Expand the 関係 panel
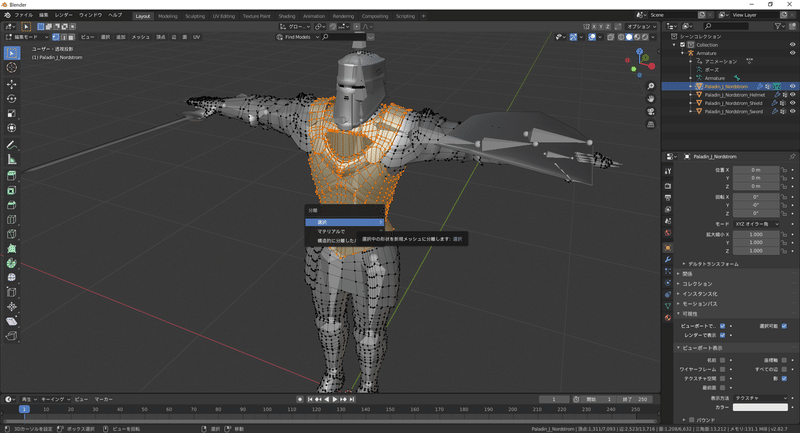This screenshot has height=433, width=800. point(685,274)
